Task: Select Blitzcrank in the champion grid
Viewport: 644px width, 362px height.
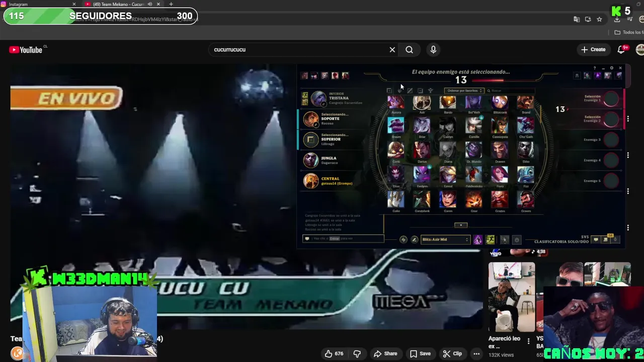Action: coord(500,102)
